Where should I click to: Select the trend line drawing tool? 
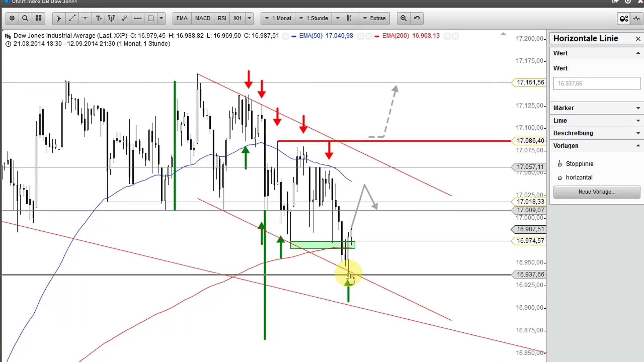click(x=72, y=18)
